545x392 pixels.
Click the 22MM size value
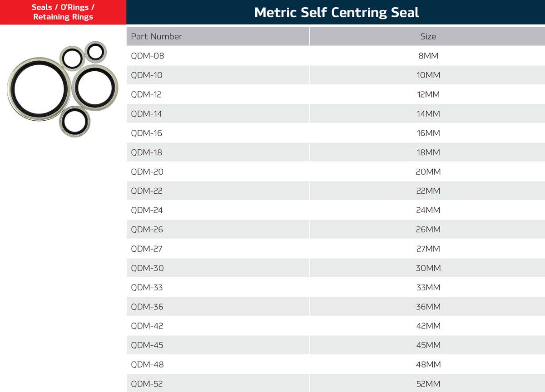tap(428, 191)
